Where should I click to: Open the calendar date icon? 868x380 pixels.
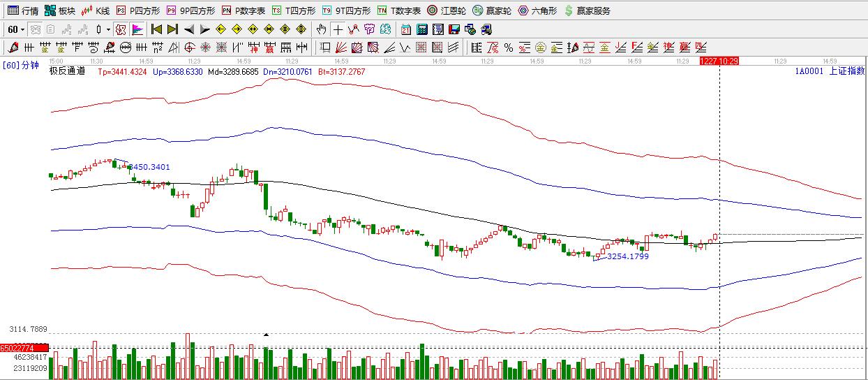[406, 29]
